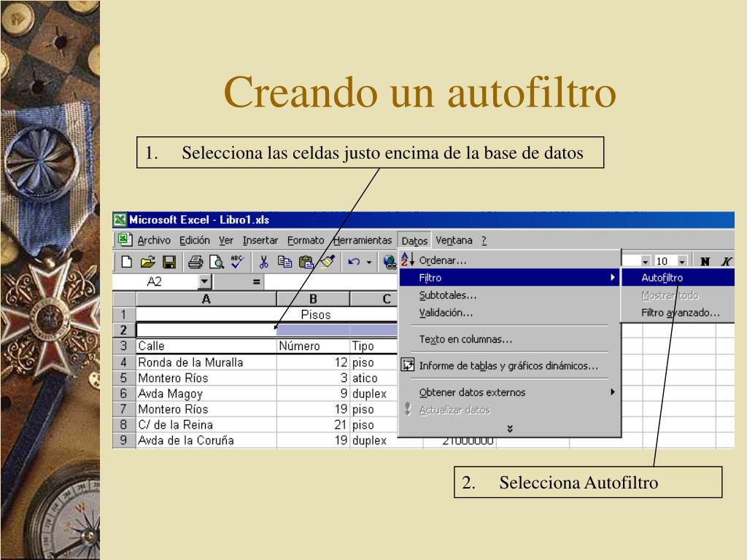Click cell 'Avda Magoy'
747x560 pixels.
(206, 394)
